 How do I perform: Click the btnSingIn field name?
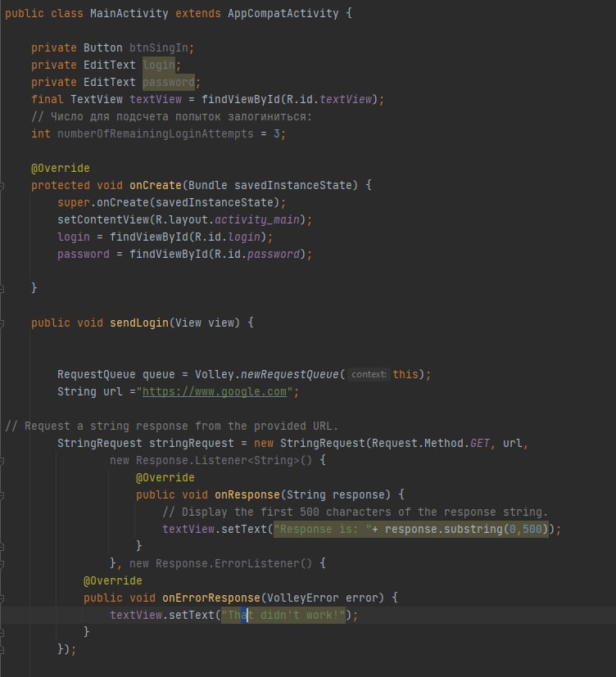[x=159, y=48]
